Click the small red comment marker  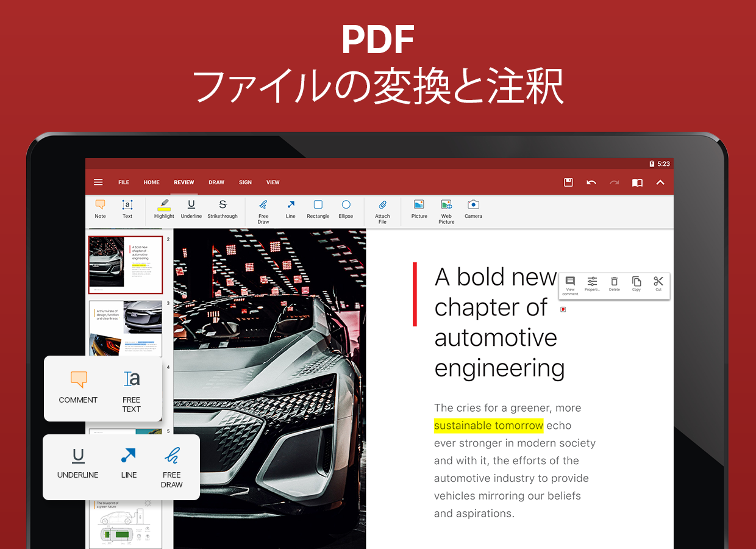point(563,309)
